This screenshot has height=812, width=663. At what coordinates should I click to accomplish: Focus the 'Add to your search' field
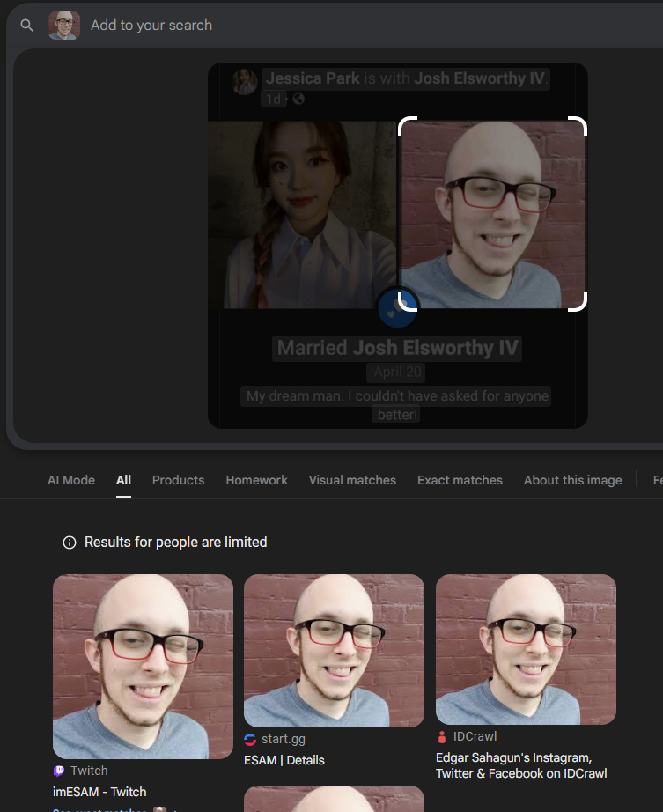(151, 25)
